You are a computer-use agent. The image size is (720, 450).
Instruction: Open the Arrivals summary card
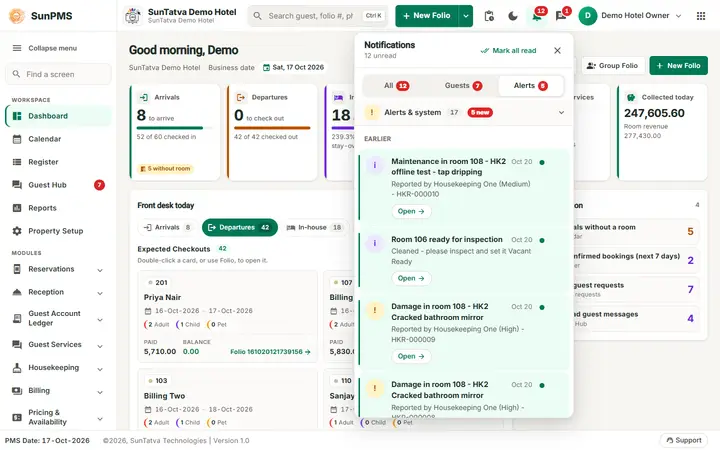click(175, 133)
